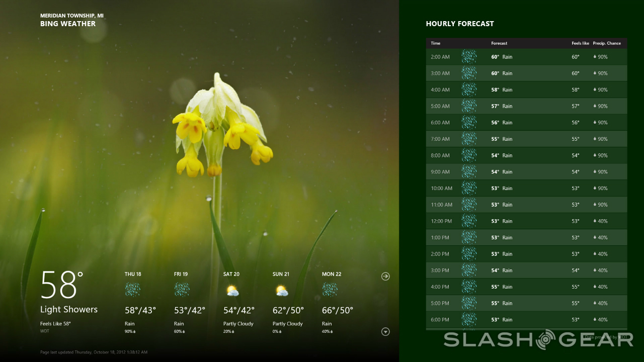Click the 58°/43° temperature for Thursday
This screenshot has height=362, width=644.
point(140,310)
